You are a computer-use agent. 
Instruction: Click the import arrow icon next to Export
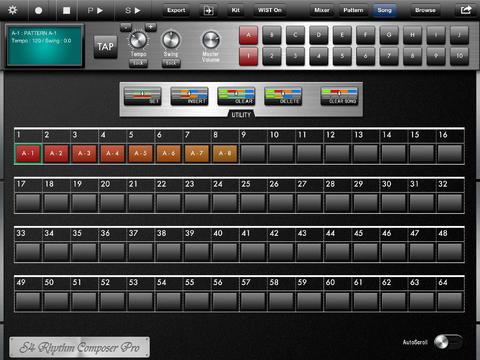(x=209, y=11)
